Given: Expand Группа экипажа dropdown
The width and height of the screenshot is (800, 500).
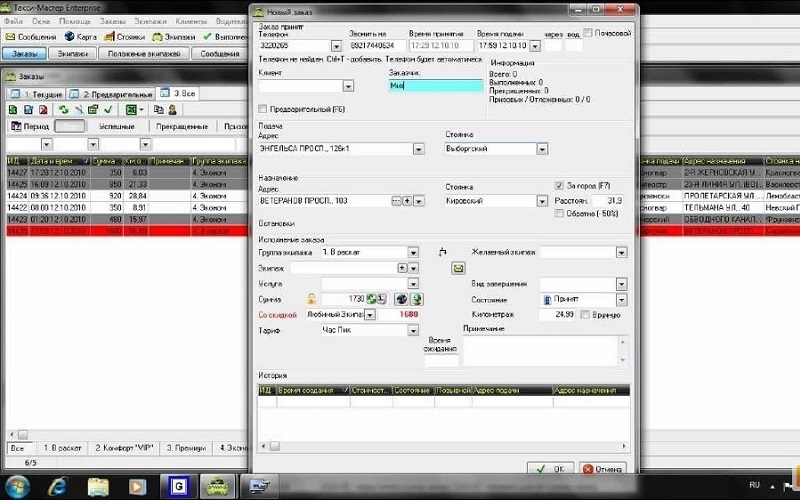Looking at the screenshot, I should click(x=413, y=252).
